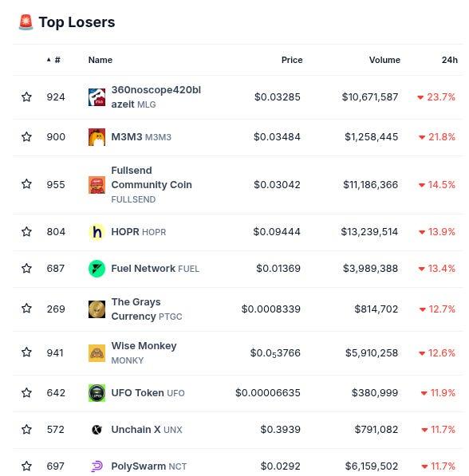Select the HOPR coin logo icon
Image resolution: width=469 pixels, height=476 pixels.
[97, 232]
